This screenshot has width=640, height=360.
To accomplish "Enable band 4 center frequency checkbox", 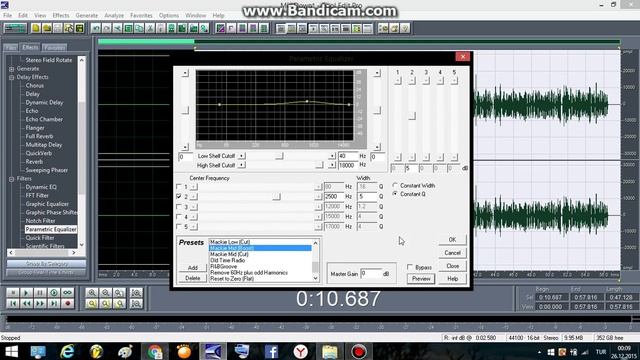I will tap(179, 217).
